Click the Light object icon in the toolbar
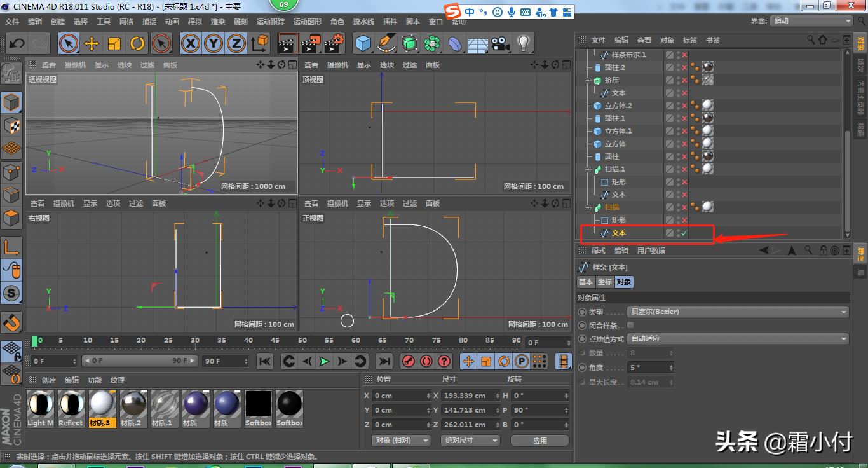The height and width of the screenshot is (468, 868). pos(524,43)
